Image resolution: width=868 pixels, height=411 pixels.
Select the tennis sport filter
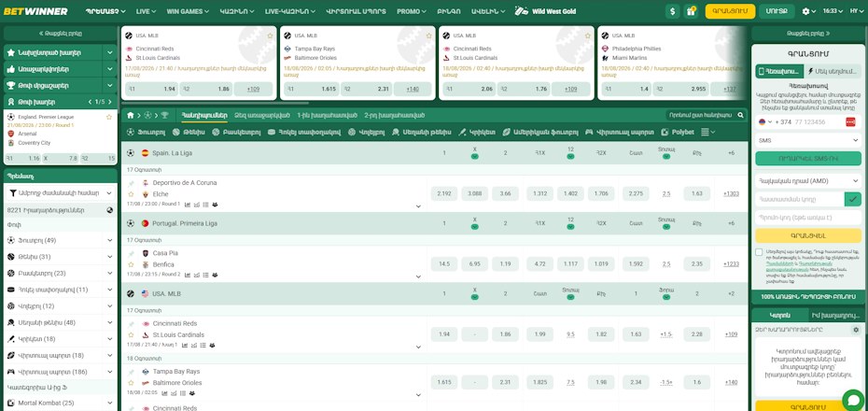click(x=189, y=133)
